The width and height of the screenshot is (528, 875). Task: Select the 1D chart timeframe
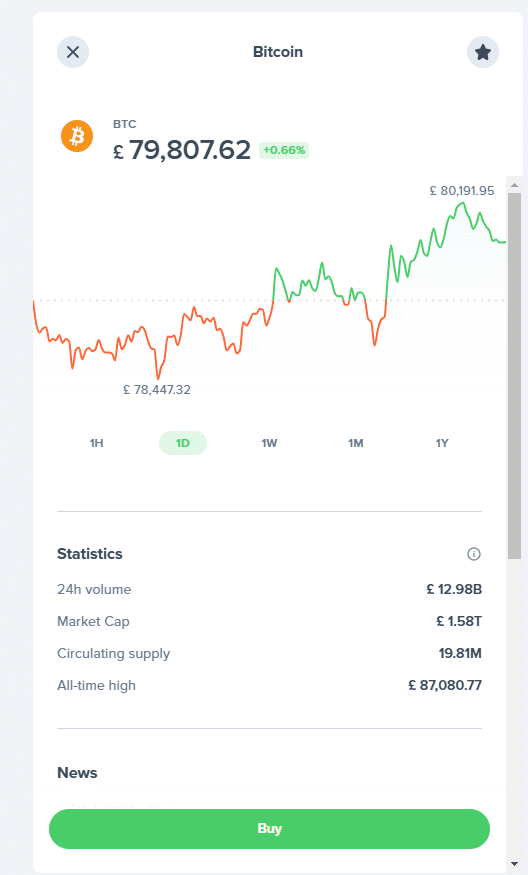coord(183,443)
